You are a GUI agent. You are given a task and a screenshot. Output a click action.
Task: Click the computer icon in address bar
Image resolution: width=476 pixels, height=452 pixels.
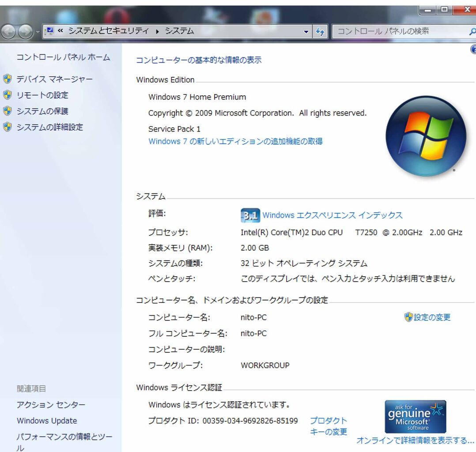pyautogui.click(x=49, y=31)
